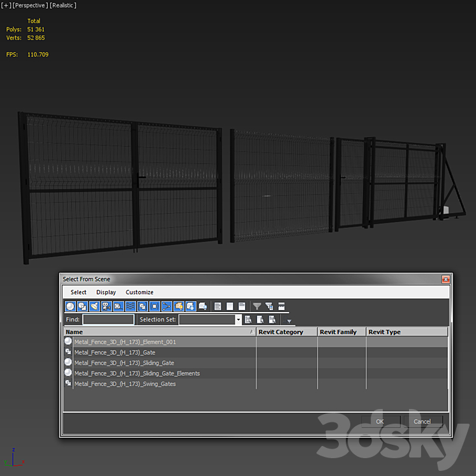This screenshot has height=476, width=476.
Task: Click the Select All icon
Action: [218, 306]
